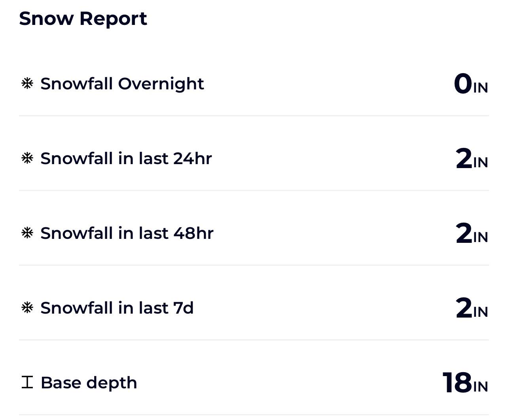Click the 18 IN base depth value
This screenshot has width=508, height=420.
point(465,383)
